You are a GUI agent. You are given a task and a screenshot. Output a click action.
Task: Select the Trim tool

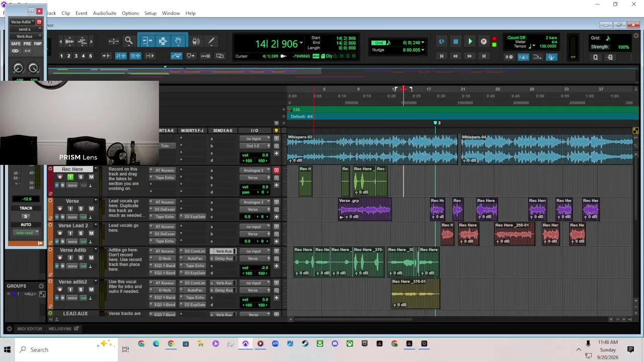click(146, 41)
